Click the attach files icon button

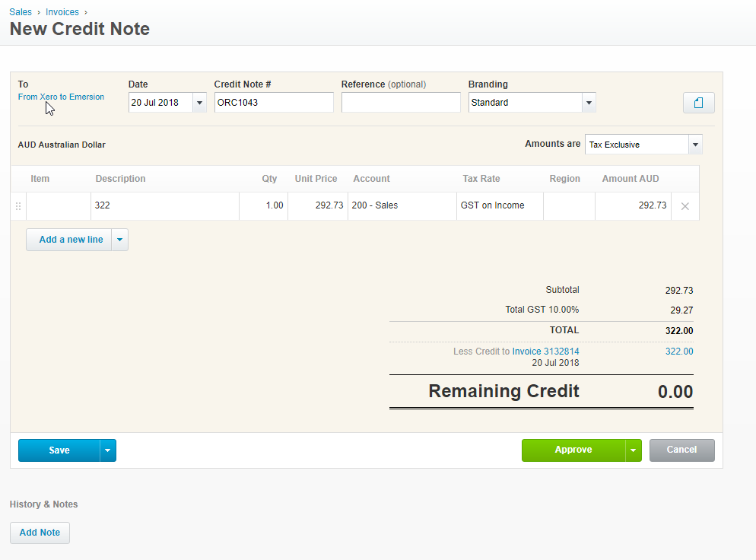pyautogui.click(x=698, y=103)
